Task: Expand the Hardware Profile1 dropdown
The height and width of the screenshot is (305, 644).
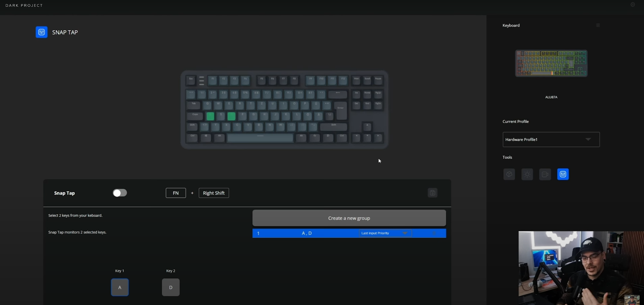Action: [x=551, y=139]
